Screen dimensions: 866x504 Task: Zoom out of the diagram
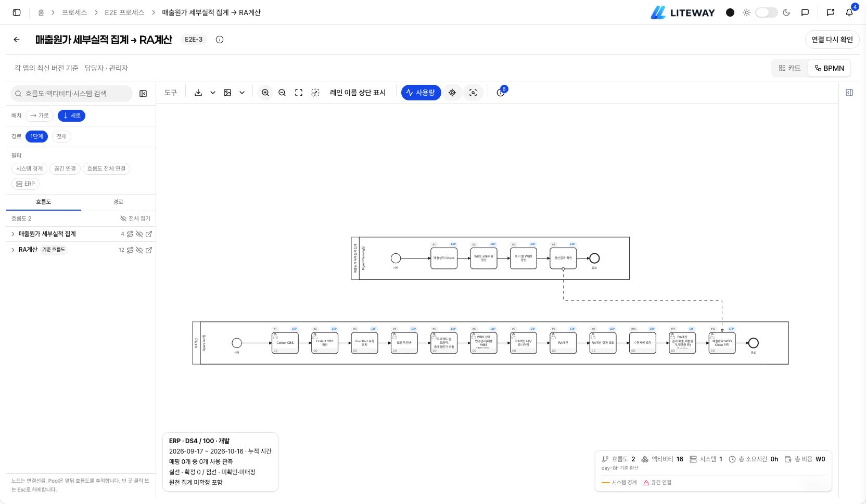[x=282, y=93]
